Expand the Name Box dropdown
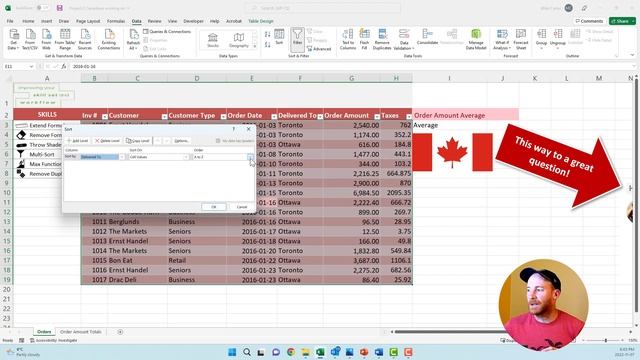 (x=31, y=67)
